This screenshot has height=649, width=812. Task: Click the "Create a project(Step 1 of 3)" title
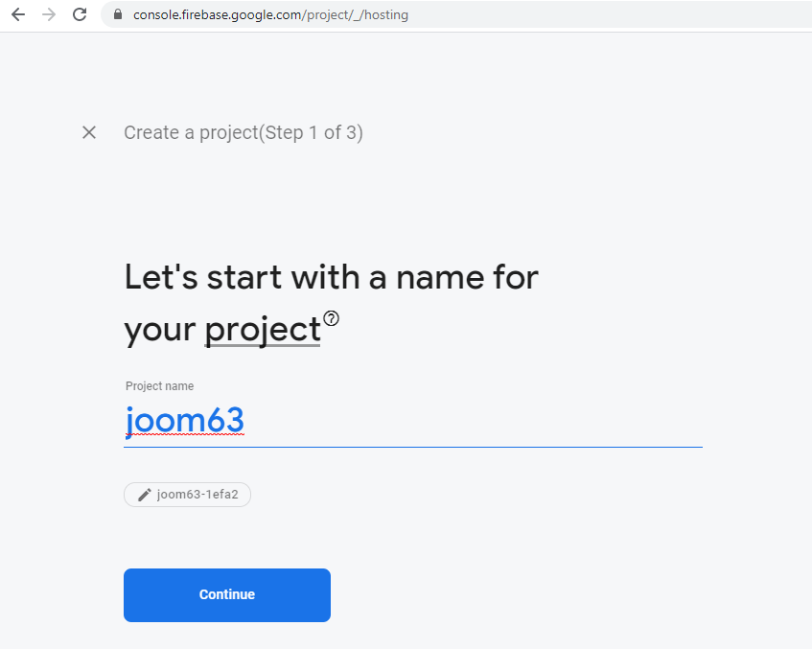point(243,132)
